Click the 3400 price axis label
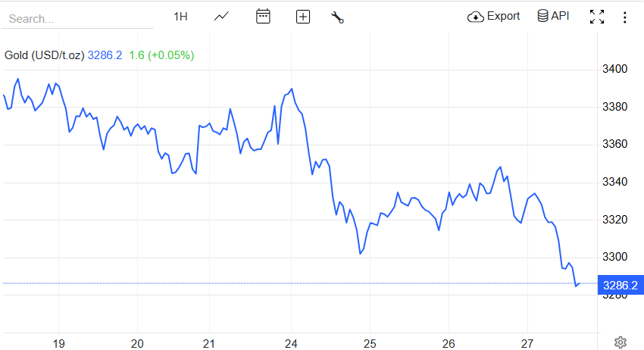This screenshot has width=644, height=350. click(x=614, y=70)
